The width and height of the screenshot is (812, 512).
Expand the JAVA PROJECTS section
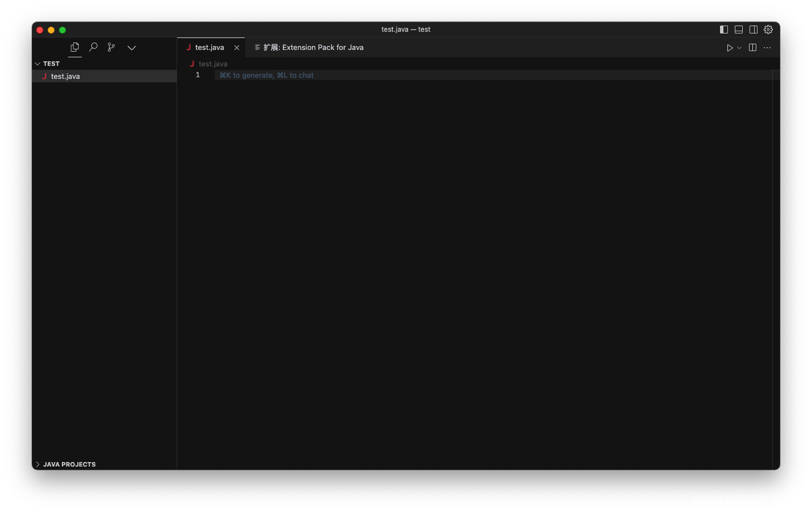point(104,464)
